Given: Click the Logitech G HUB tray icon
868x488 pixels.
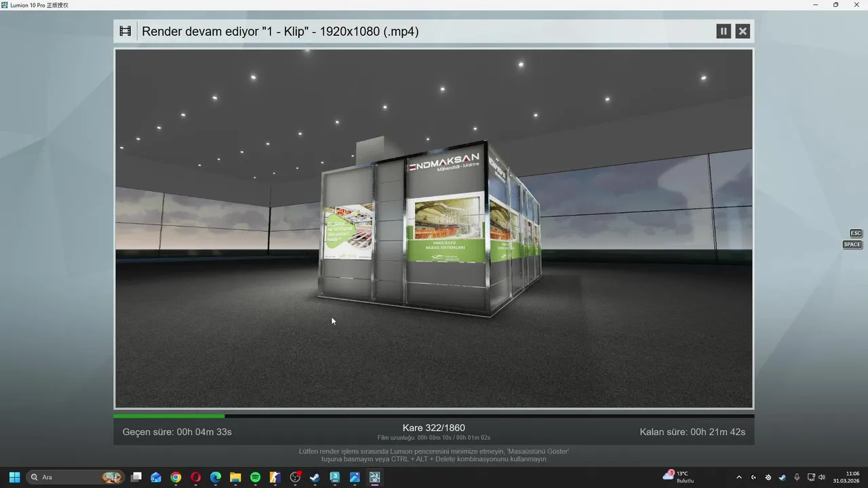Looking at the screenshot, I should point(753,477).
